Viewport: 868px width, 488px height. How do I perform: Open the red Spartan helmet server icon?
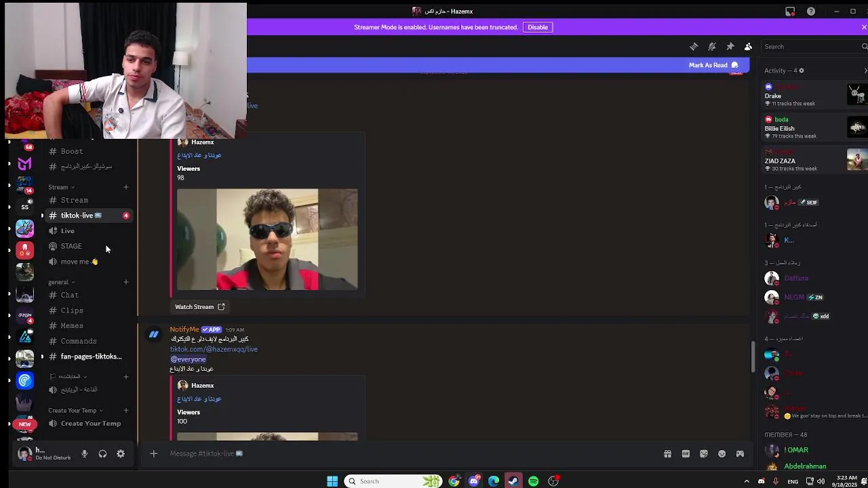(x=24, y=250)
